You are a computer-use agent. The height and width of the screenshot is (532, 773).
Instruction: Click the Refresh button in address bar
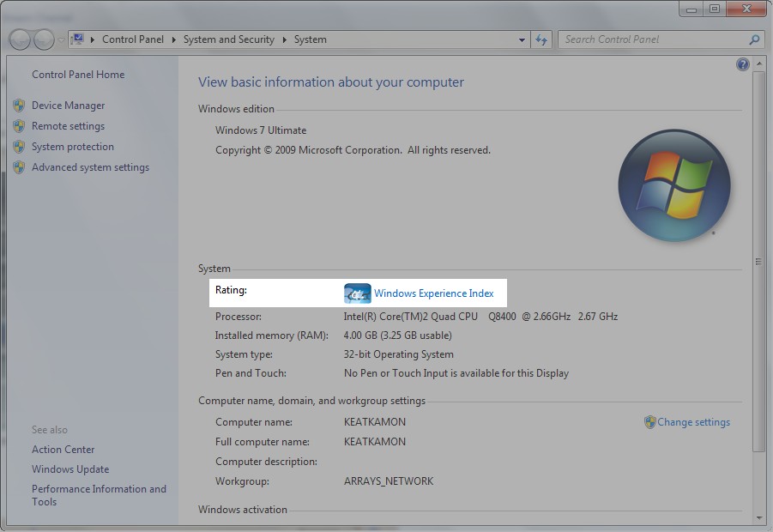(541, 40)
